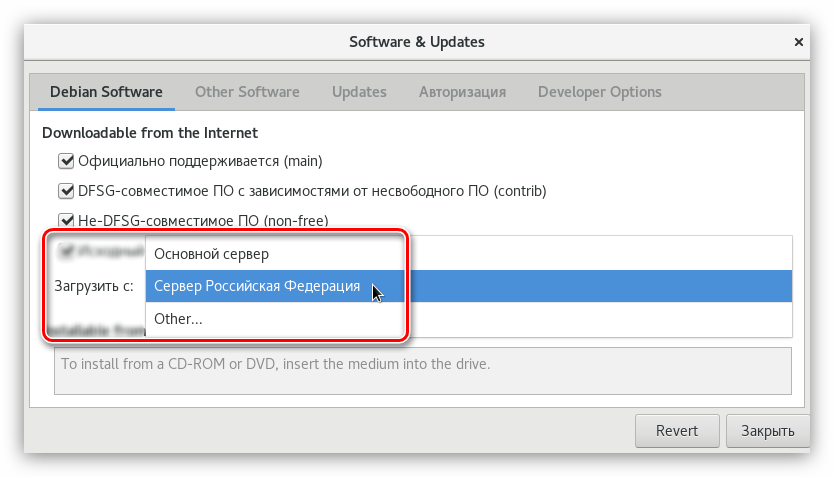Open the Developer Options tab
Viewport: 834px width, 477px height.
coord(599,92)
